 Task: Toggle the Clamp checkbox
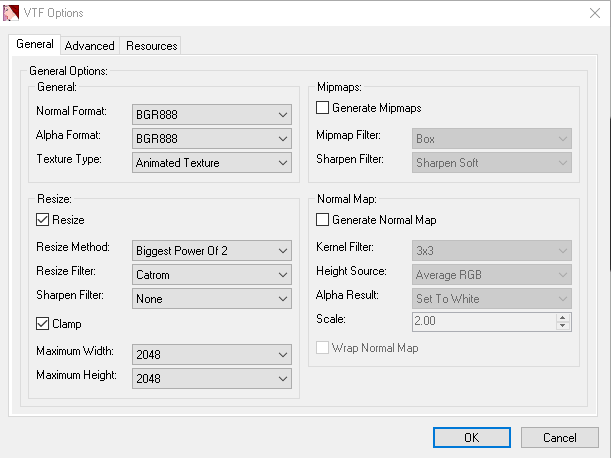[43, 323]
